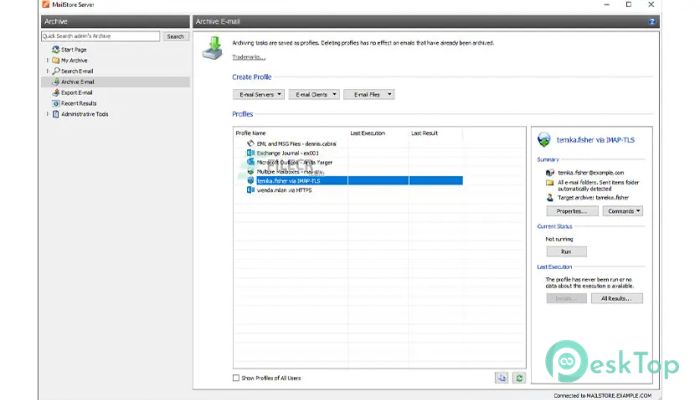Click the copy profiles icon below list
Image resolution: width=700 pixels, height=400 pixels.
pos(502,378)
